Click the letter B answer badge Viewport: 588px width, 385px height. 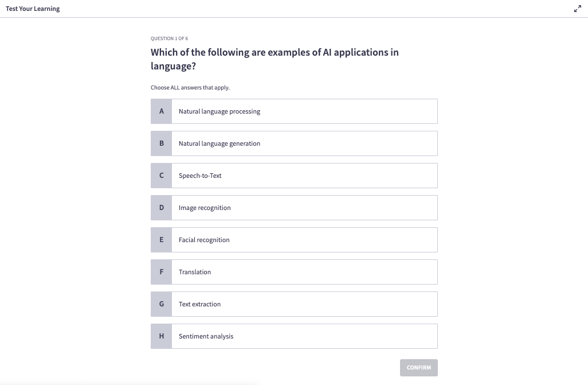(x=161, y=143)
